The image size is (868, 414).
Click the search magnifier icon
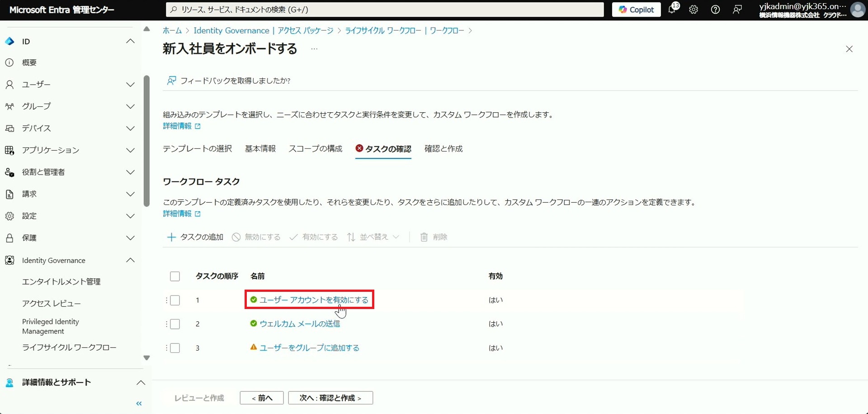click(x=174, y=10)
